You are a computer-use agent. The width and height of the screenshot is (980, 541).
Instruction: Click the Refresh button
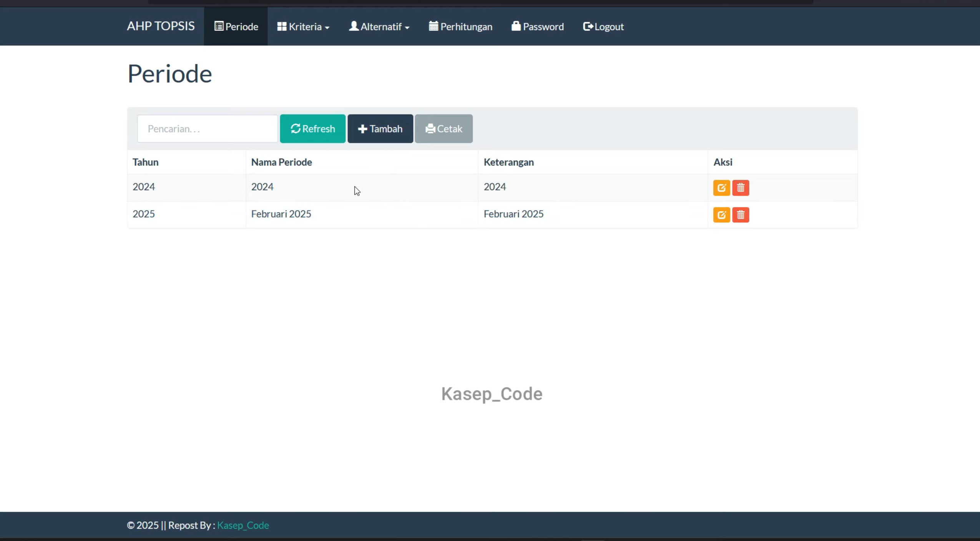(x=312, y=129)
